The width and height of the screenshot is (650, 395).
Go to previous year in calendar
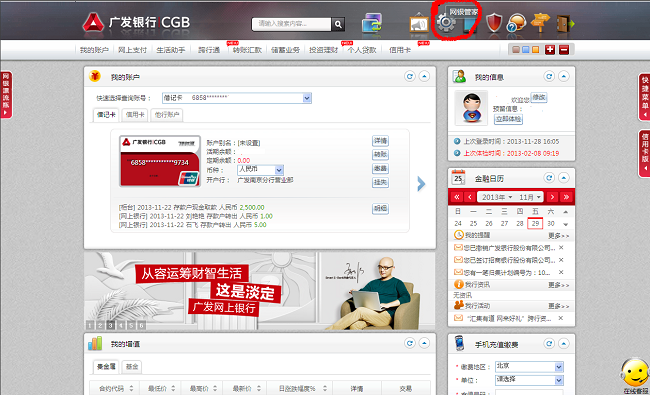pyautogui.click(x=457, y=197)
